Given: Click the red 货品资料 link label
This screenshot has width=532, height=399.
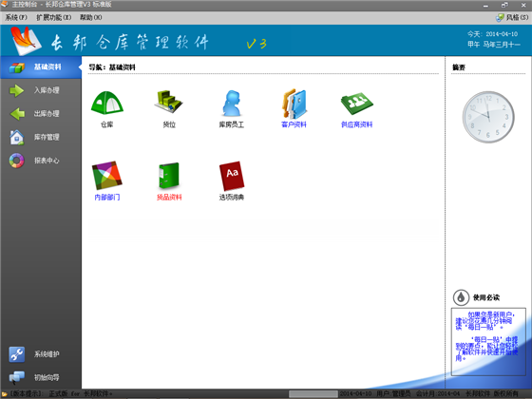Looking at the screenshot, I should (169, 198).
